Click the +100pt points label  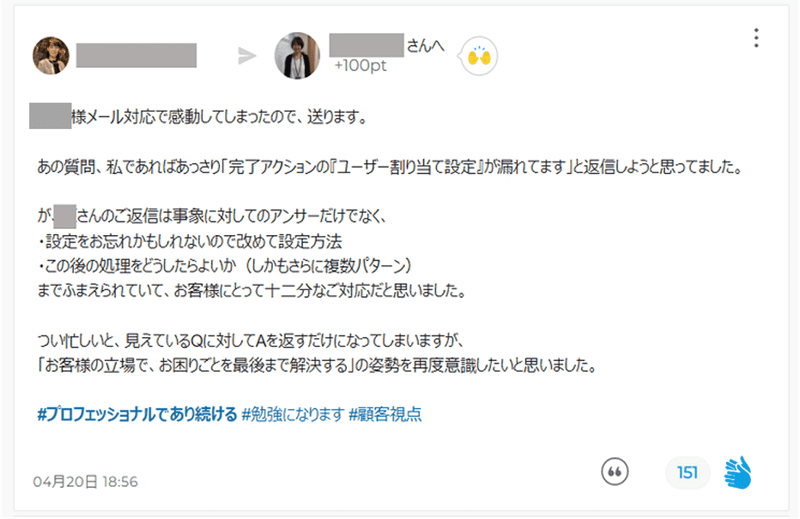point(360,66)
